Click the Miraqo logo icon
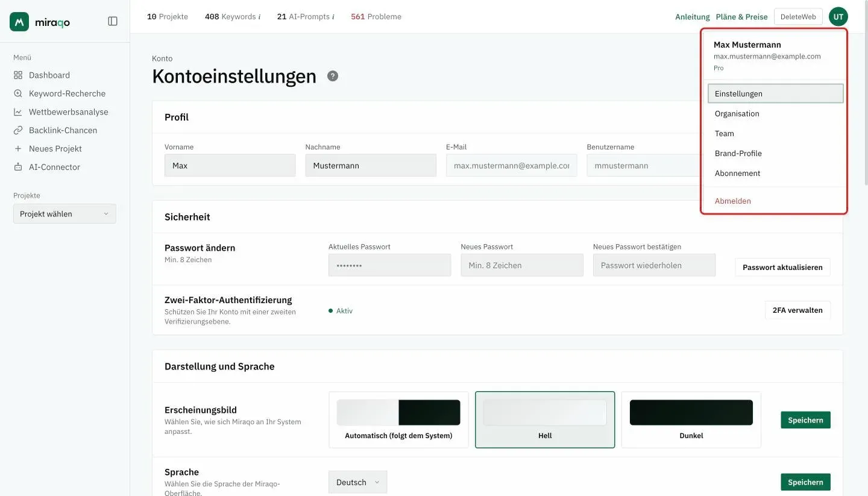Image resolution: width=868 pixels, height=496 pixels. pyautogui.click(x=19, y=22)
